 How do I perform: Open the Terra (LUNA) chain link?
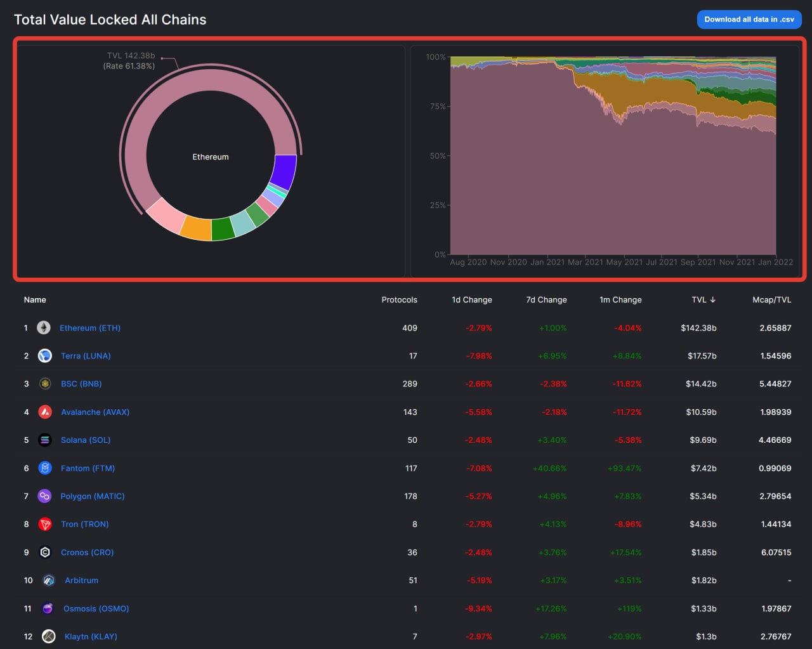pyautogui.click(x=86, y=356)
